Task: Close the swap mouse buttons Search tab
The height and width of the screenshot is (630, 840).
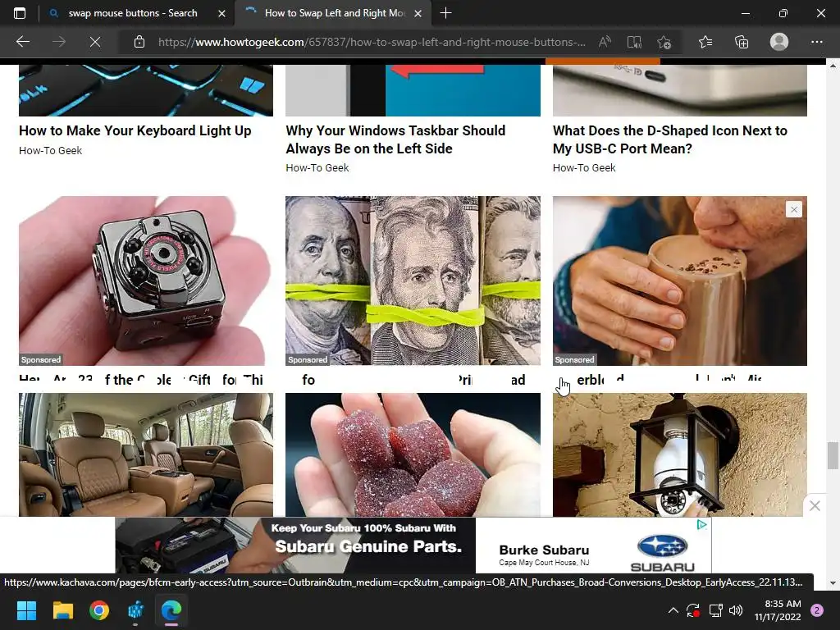Action: [221, 13]
